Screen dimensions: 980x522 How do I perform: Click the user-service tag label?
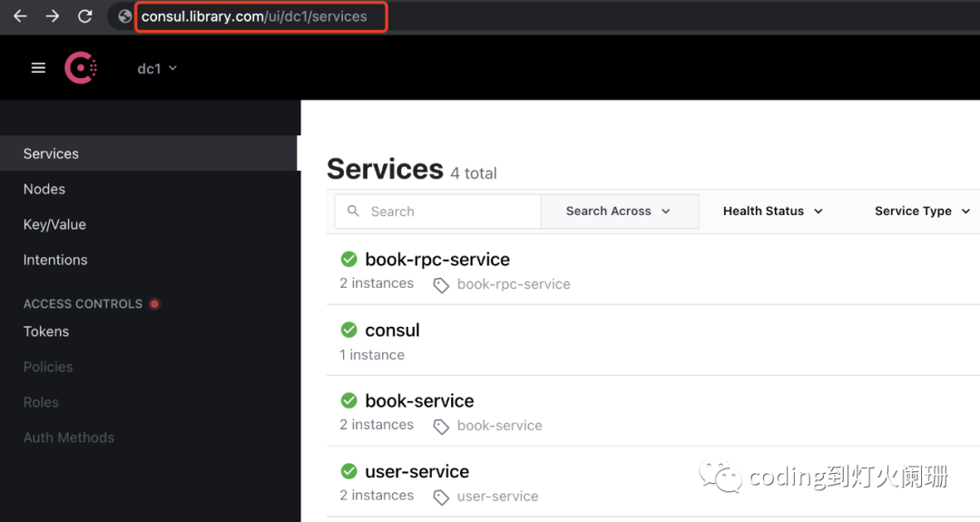coord(497,496)
